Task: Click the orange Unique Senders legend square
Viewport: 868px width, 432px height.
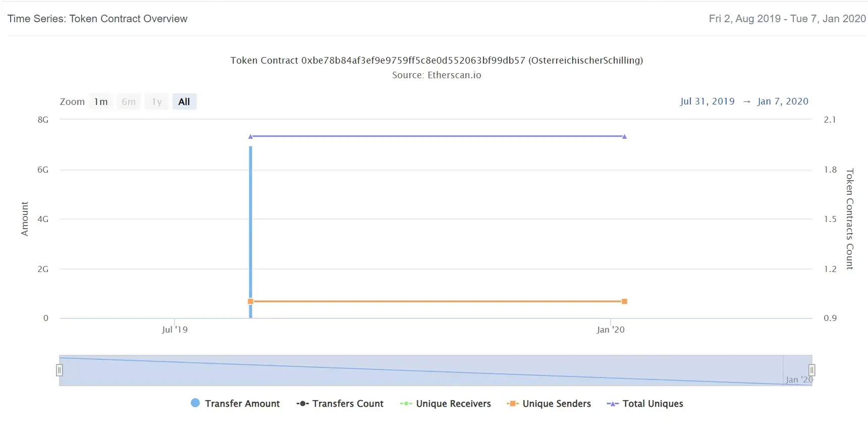Action: [513, 404]
